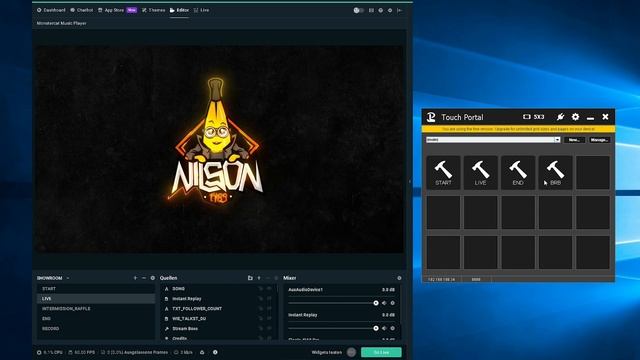Image resolution: width=640 pixels, height=360 pixels.
Task: Remove the selected scene with minus icon
Action: pos(144,278)
